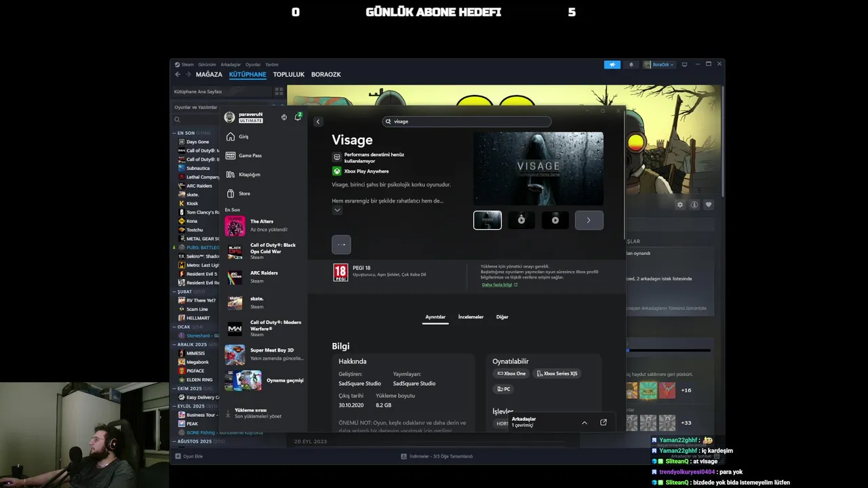868x488 pixels.
Task: Open the BoraOzk account dropdown
Action: click(x=658, y=64)
